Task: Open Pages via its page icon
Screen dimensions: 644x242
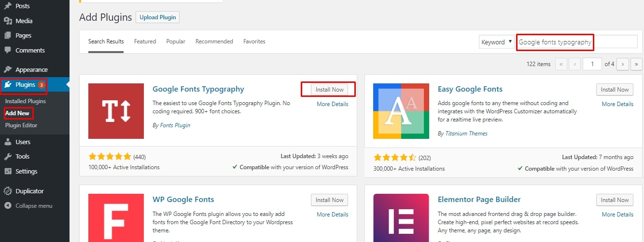Action: click(8, 35)
